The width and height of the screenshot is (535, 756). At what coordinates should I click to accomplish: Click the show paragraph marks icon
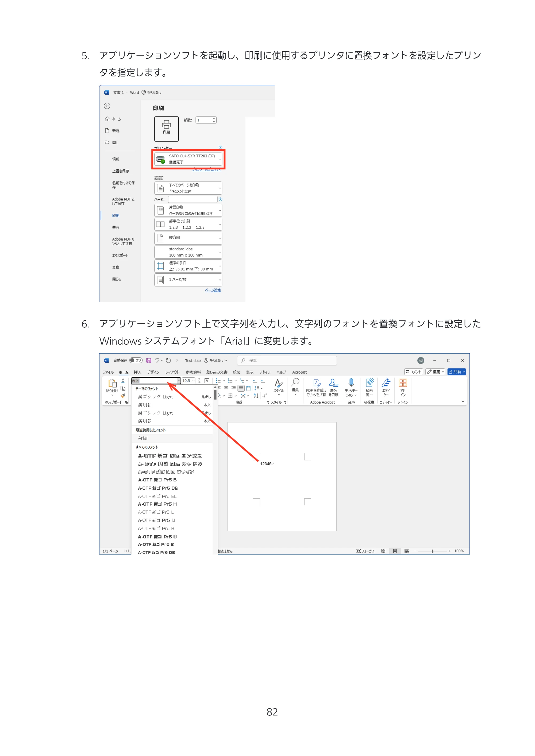tap(264, 396)
